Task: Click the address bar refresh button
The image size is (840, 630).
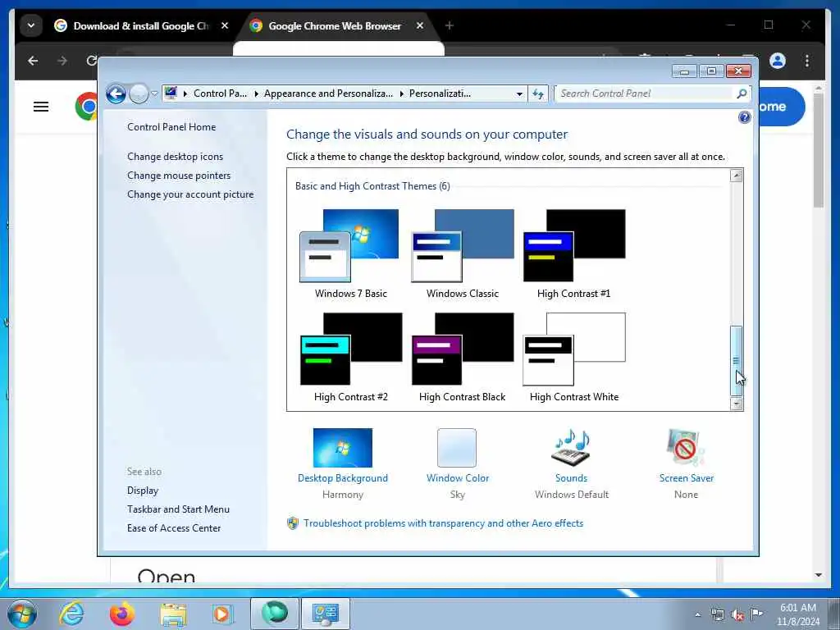Action: pos(538,94)
